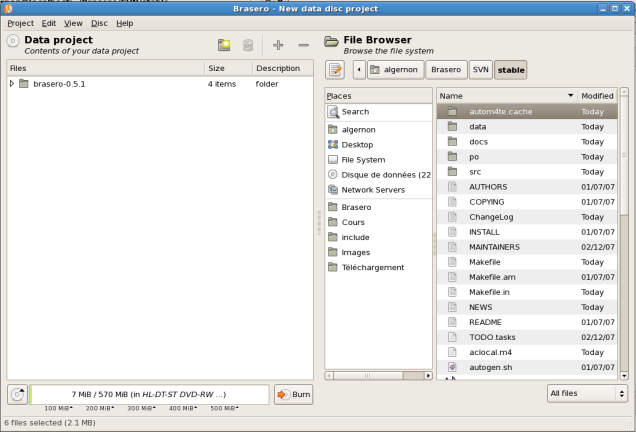Click the Places header button
The image size is (636, 432).
click(x=378, y=96)
